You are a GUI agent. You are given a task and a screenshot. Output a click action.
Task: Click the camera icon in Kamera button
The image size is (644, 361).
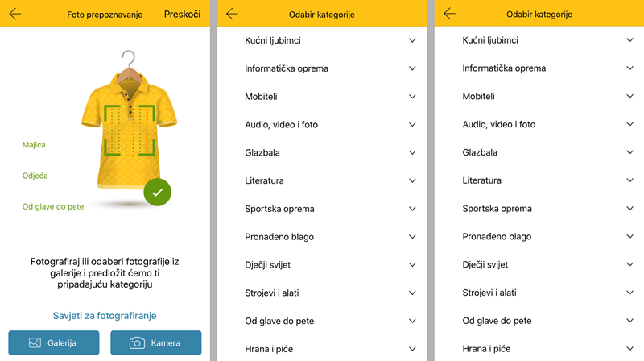coord(137,343)
